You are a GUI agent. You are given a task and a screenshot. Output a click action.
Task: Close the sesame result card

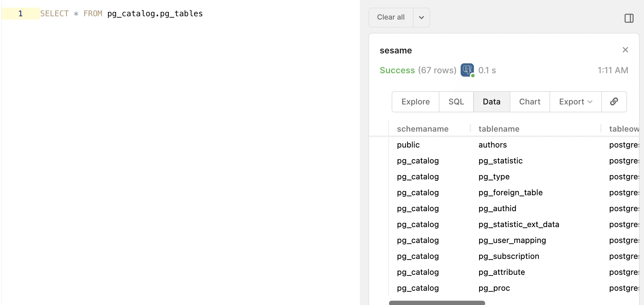625,50
